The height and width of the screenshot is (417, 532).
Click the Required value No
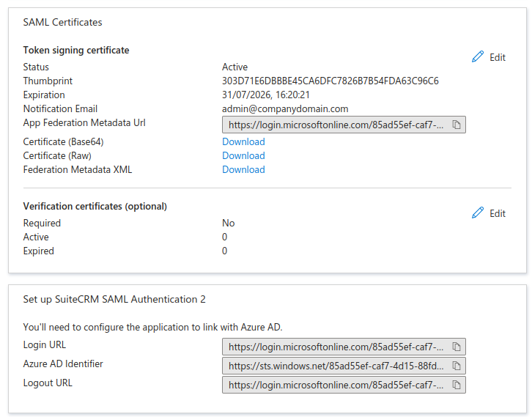point(229,223)
